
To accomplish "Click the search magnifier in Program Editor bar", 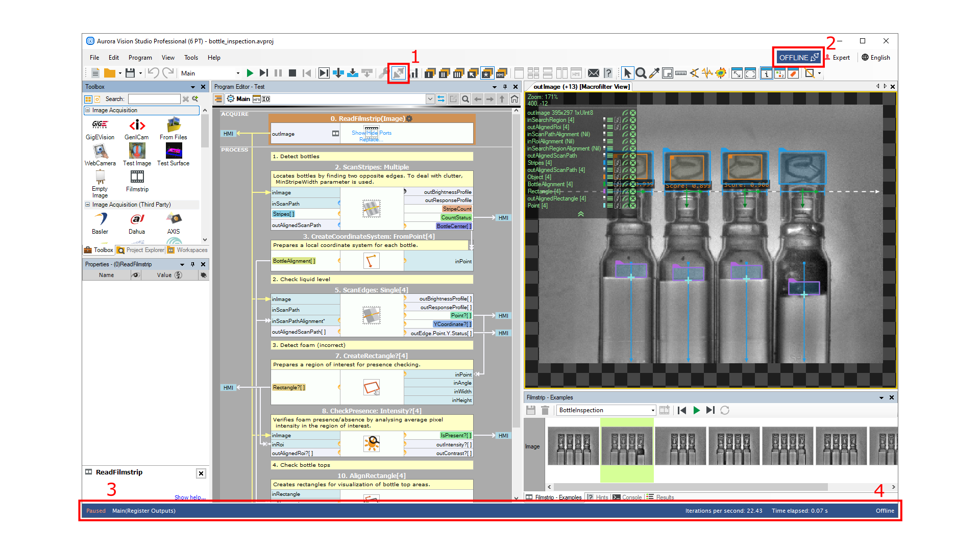I will coord(465,99).
